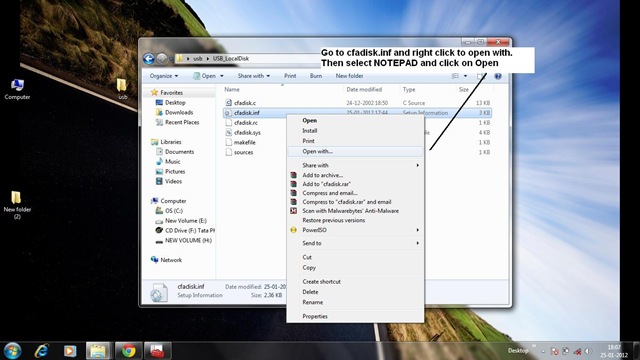The width and height of the screenshot is (640, 360).
Task: Click the Windows Start orb
Action: point(12,351)
